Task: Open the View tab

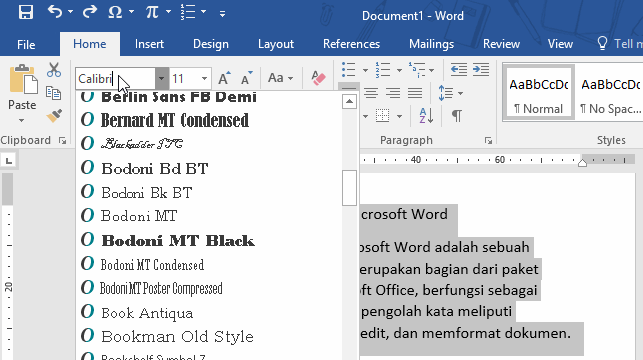Action: 560,44
